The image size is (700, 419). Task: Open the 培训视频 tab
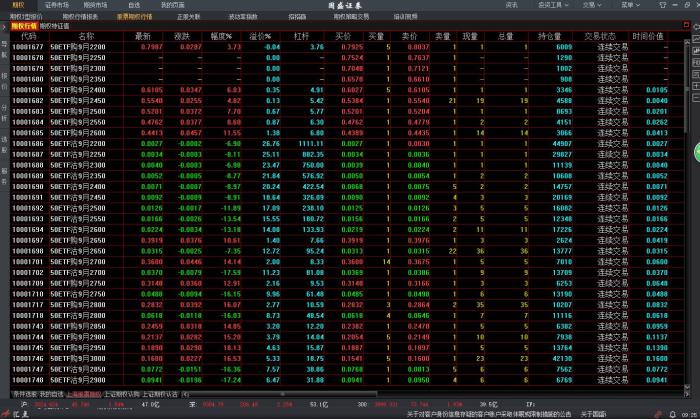pyautogui.click(x=405, y=17)
